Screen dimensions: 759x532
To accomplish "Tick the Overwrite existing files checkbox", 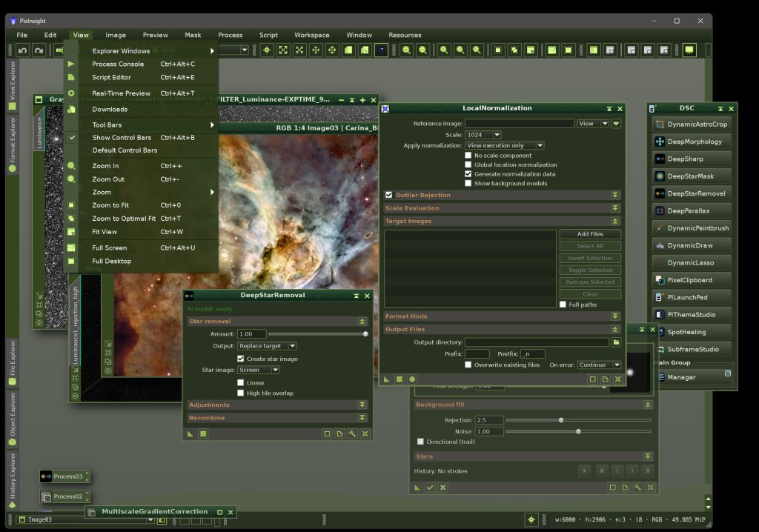I will coord(468,365).
